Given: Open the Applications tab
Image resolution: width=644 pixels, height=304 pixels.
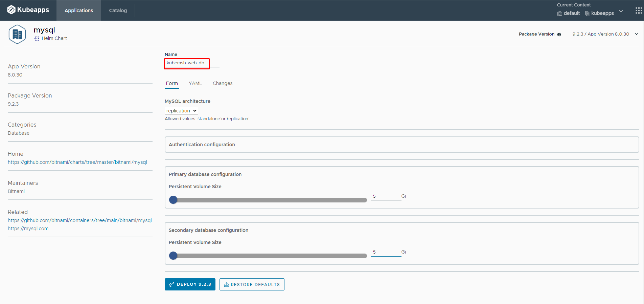Looking at the screenshot, I should click(x=79, y=10).
